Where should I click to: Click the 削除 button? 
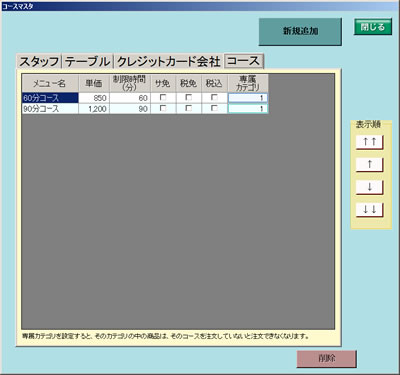327,359
